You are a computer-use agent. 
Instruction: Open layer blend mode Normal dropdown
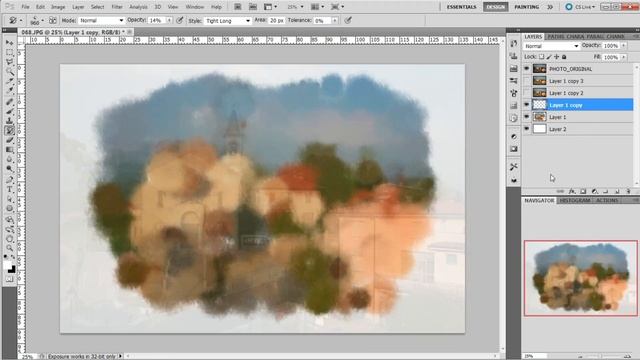coord(551,46)
